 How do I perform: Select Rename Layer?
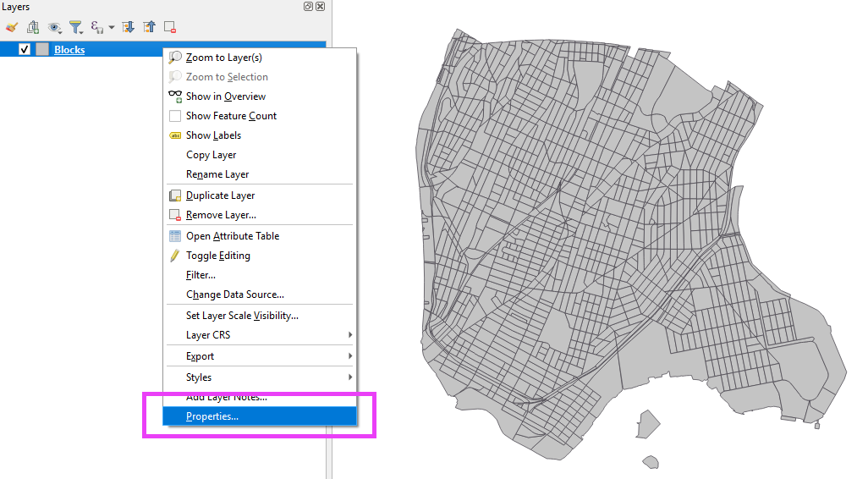point(259,173)
